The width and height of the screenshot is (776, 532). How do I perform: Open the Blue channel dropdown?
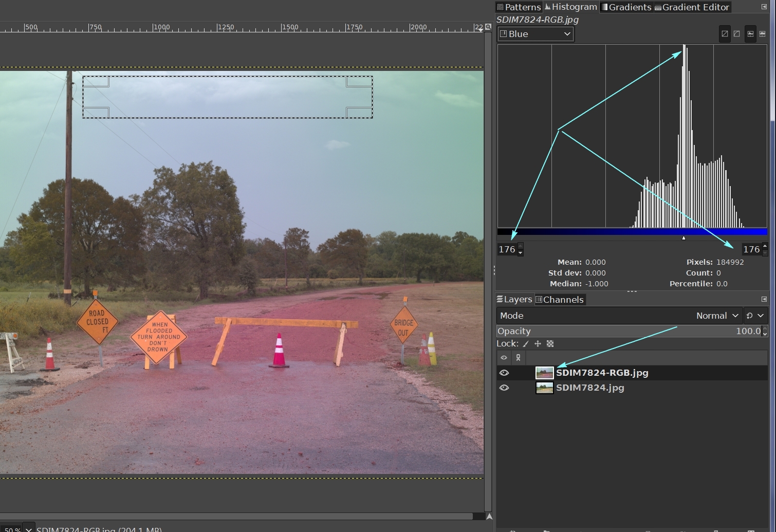(x=535, y=34)
